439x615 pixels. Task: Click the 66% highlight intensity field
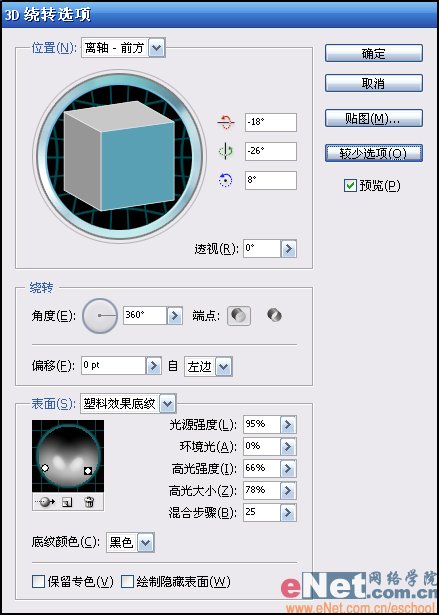(x=262, y=468)
